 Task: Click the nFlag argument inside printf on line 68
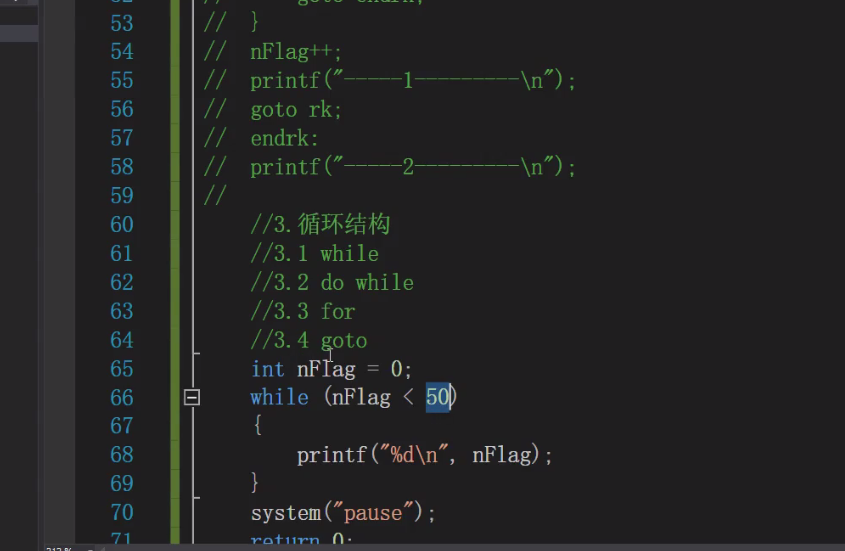click(x=500, y=455)
